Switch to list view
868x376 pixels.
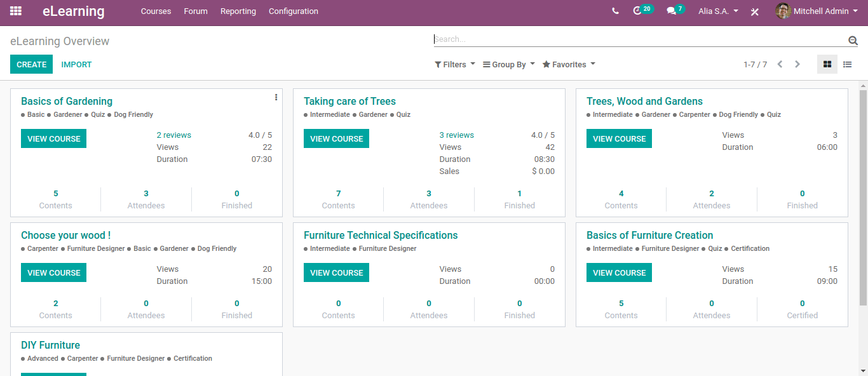tap(847, 64)
